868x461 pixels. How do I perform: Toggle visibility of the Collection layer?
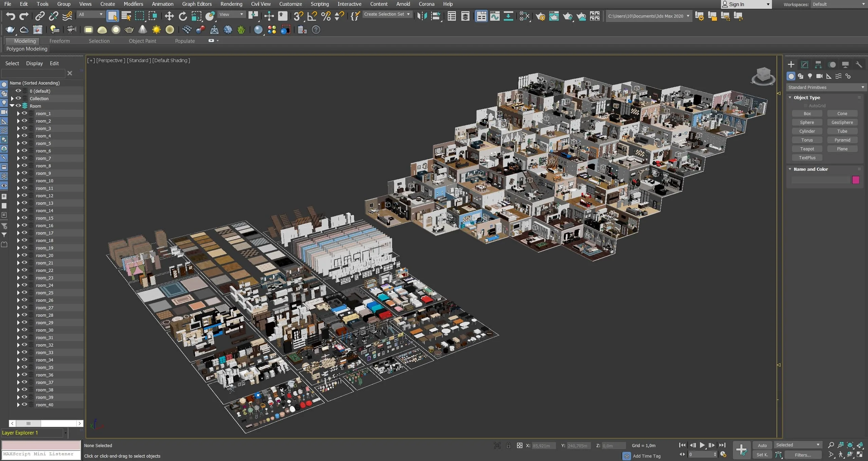tap(18, 98)
